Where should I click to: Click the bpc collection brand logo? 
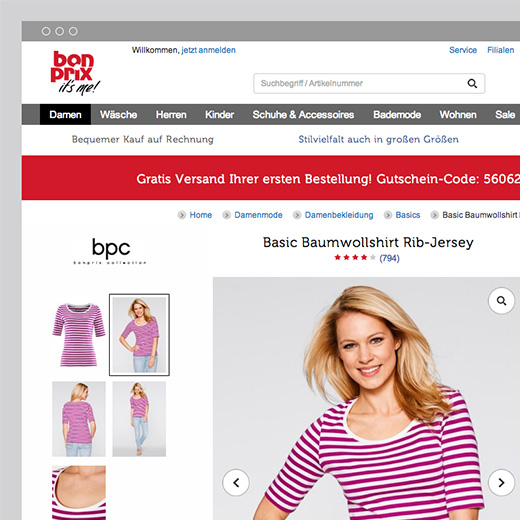point(110,251)
